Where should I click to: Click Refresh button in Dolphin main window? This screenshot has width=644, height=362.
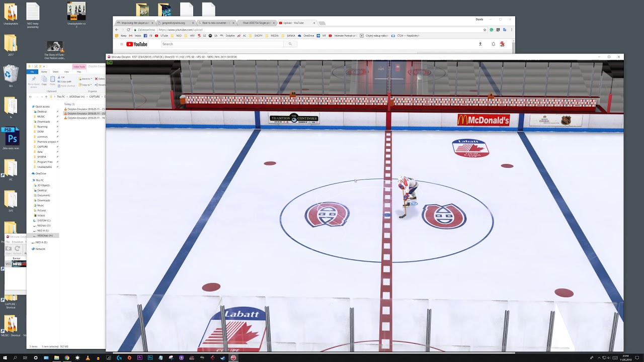point(17,250)
